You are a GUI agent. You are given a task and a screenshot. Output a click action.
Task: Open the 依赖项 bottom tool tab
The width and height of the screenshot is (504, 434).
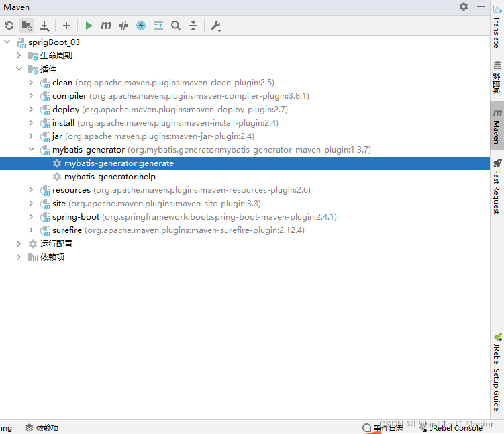[42, 427]
